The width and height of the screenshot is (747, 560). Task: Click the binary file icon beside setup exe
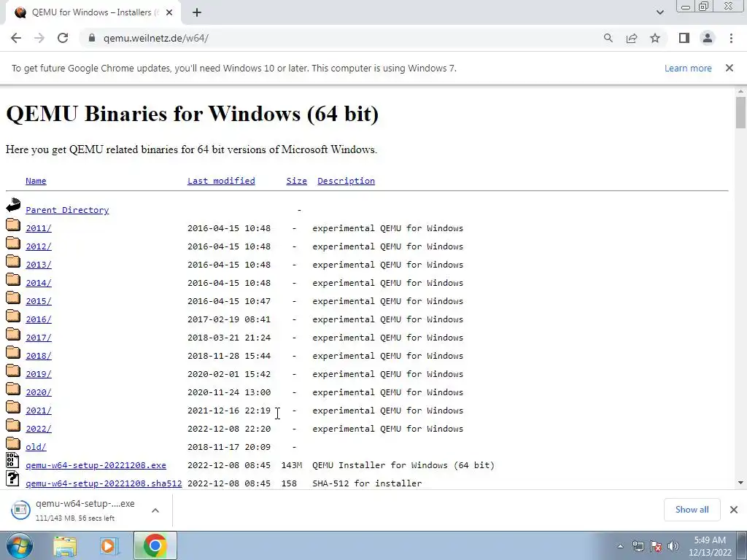[13, 461]
